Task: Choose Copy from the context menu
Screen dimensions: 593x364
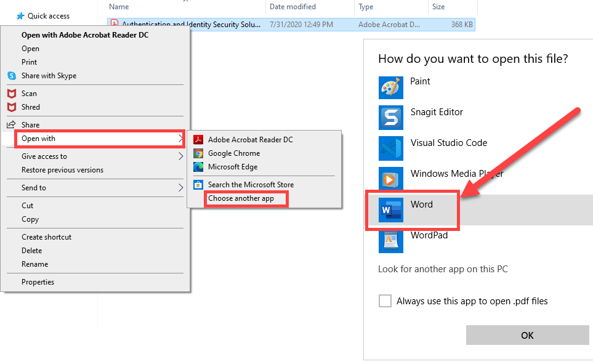Action: click(30, 219)
